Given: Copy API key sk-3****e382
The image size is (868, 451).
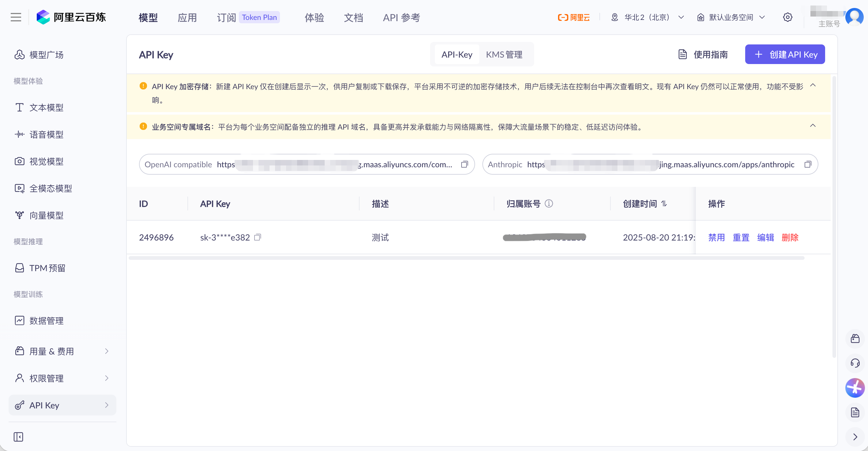Looking at the screenshot, I should point(258,237).
